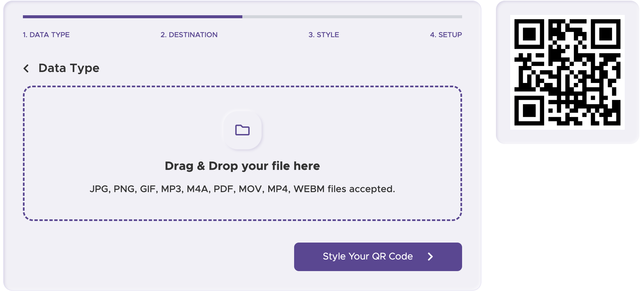644x292 pixels.
Task: Click the back chevron beside Data Type
Action: pyautogui.click(x=26, y=68)
